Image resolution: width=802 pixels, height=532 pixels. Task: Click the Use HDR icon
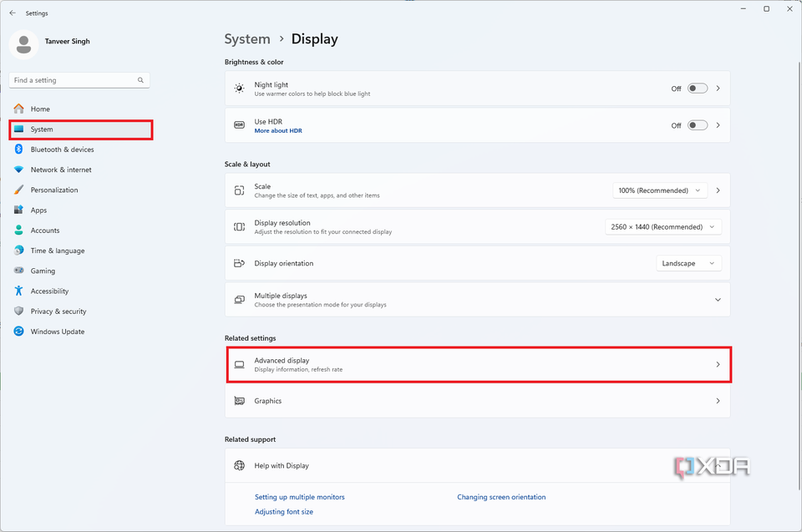click(x=240, y=124)
